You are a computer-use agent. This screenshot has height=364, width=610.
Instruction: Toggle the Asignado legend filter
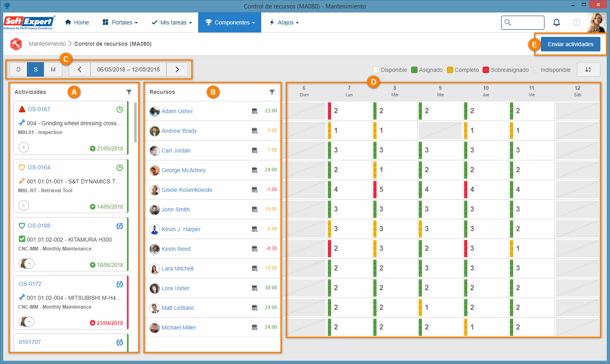pyautogui.click(x=427, y=70)
